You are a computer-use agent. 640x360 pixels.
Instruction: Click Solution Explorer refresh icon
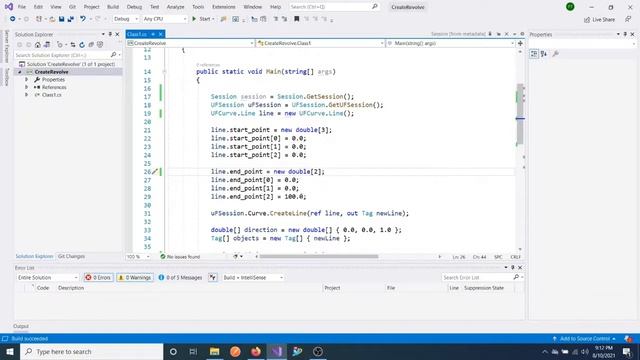click(x=82, y=45)
